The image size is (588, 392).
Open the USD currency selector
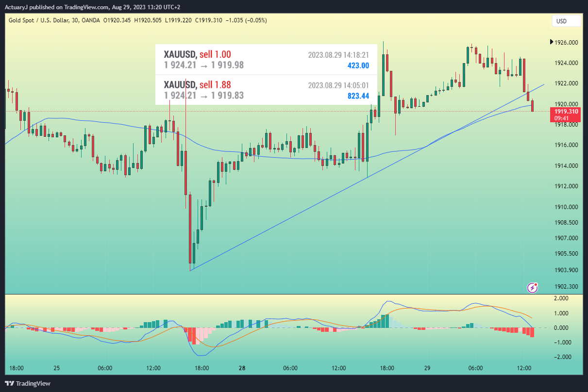pyautogui.click(x=566, y=21)
